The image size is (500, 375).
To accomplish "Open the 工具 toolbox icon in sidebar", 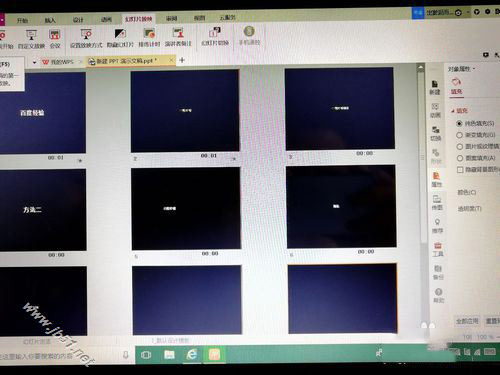I will 438,249.
